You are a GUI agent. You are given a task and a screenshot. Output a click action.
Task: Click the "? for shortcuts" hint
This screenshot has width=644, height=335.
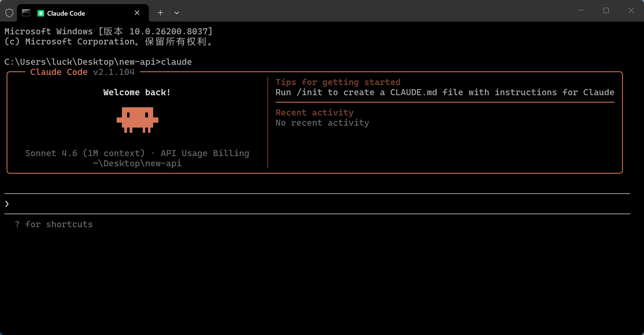coord(54,224)
